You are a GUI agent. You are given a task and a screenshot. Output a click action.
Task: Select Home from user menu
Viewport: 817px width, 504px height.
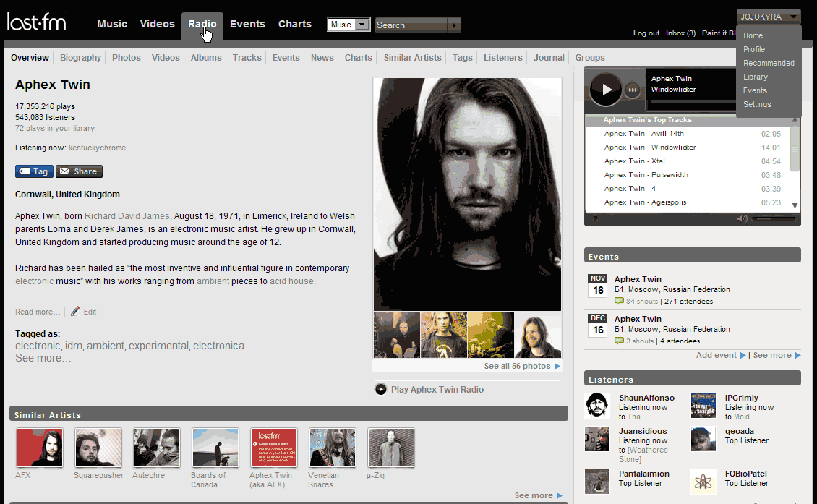tap(753, 35)
